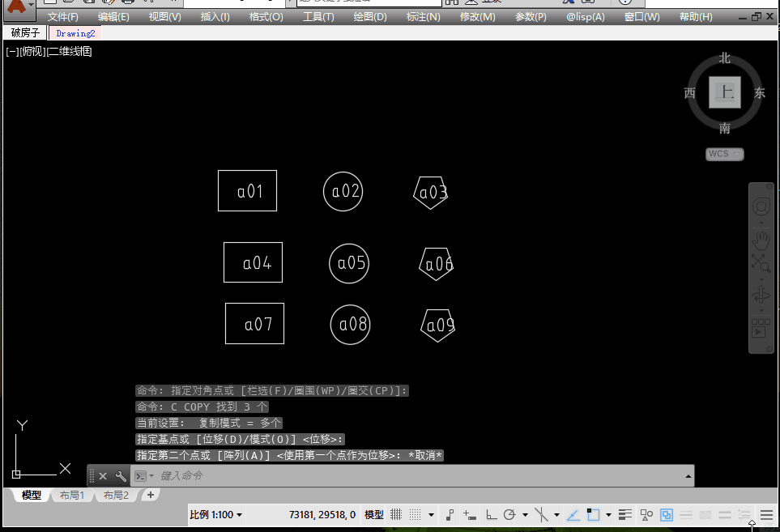The height and width of the screenshot is (532, 780).
Task: Toggle polar tracking in status bar
Action: click(509, 514)
